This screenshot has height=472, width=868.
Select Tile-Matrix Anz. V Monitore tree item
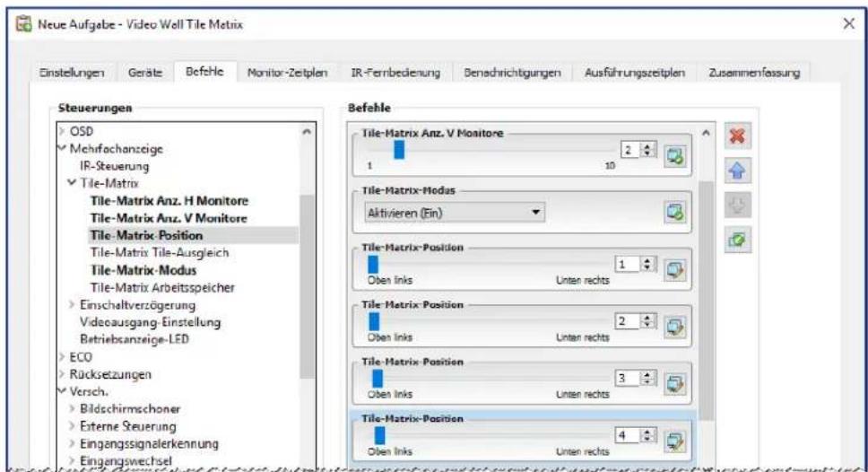tap(169, 218)
